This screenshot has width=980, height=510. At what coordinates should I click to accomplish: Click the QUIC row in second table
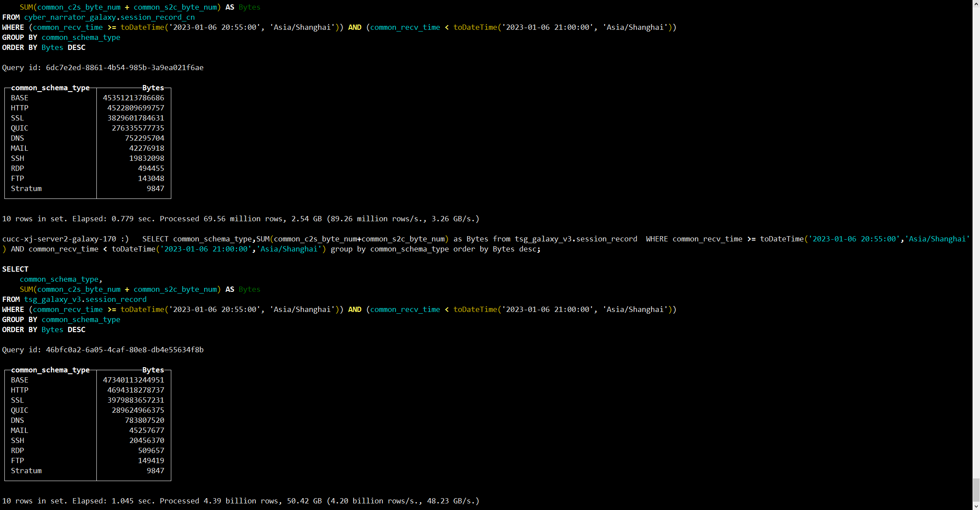[x=20, y=410]
